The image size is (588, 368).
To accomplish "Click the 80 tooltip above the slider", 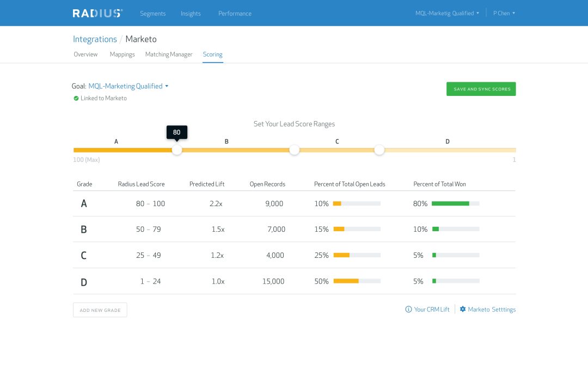I will [x=176, y=132].
